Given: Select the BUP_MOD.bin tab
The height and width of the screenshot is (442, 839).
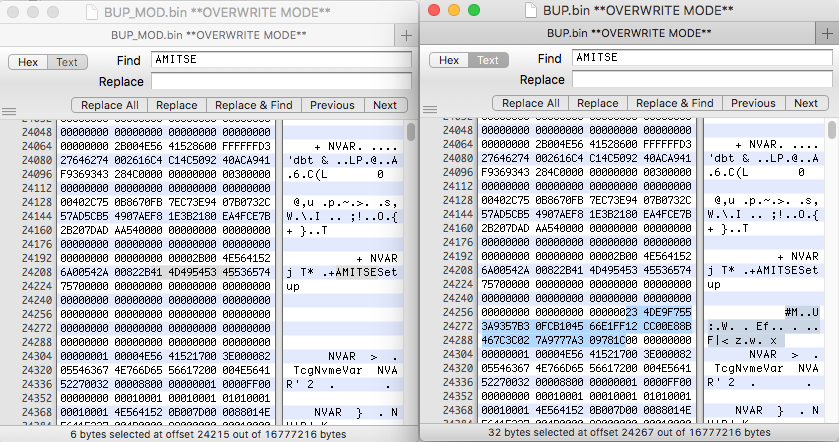Looking at the screenshot, I should point(208,35).
